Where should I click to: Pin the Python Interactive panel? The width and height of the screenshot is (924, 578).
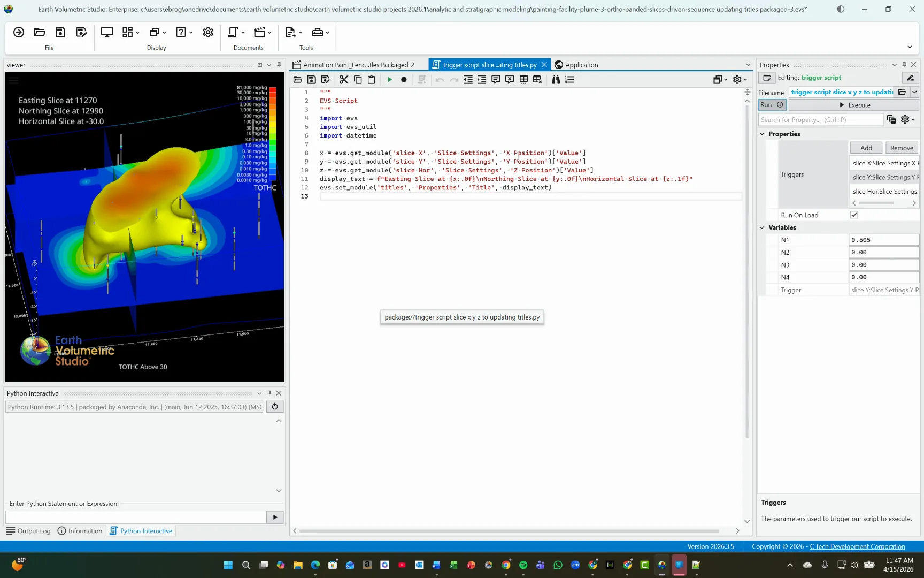point(269,393)
